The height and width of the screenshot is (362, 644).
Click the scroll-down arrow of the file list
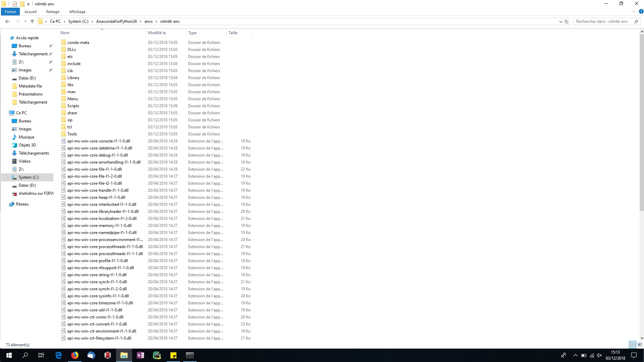click(642, 338)
